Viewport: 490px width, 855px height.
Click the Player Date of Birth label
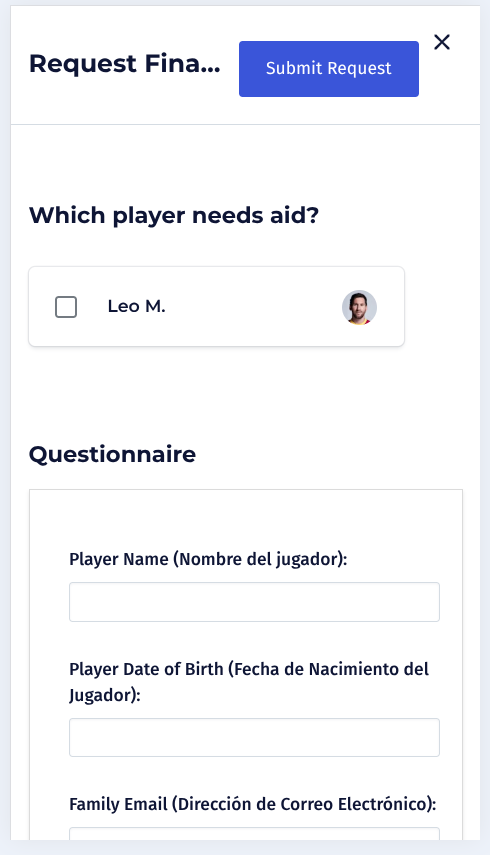point(249,682)
